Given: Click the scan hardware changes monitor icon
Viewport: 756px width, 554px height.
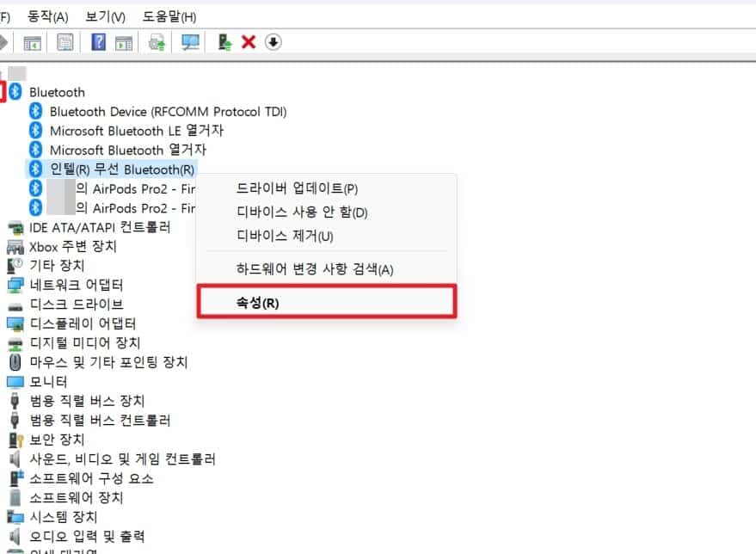Looking at the screenshot, I should coord(190,42).
